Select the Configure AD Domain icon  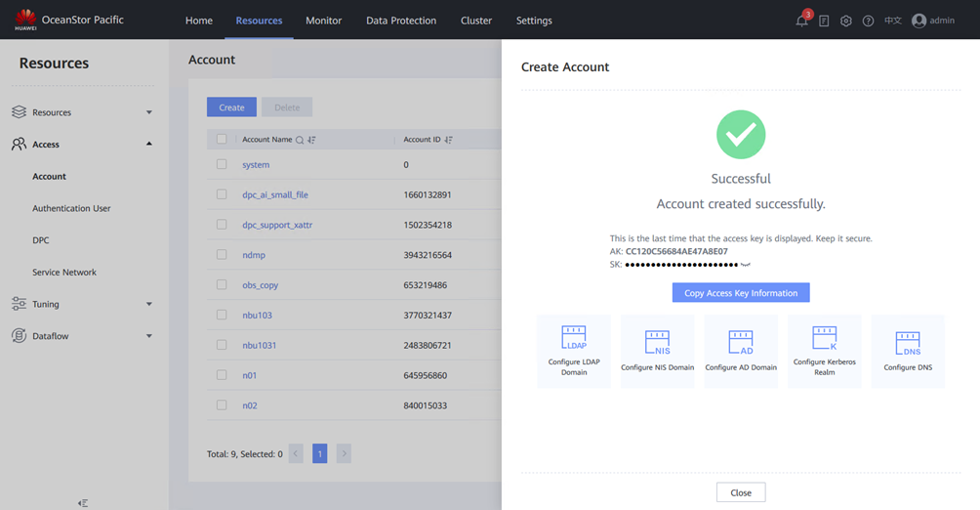[x=741, y=343]
